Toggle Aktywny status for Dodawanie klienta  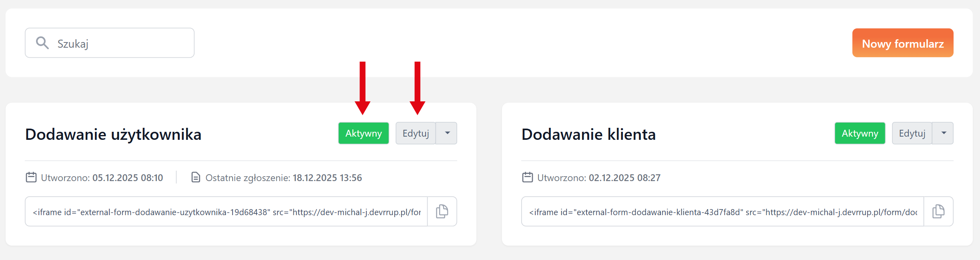[x=860, y=133]
